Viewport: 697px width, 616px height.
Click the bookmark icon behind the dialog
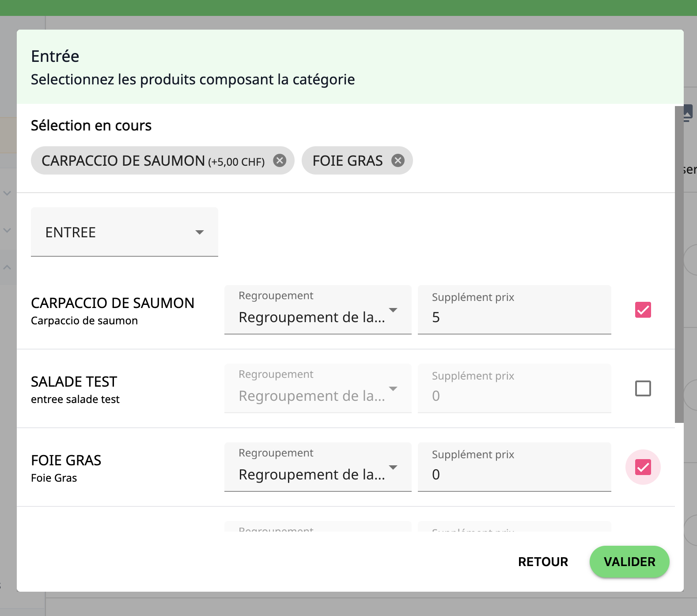tap(688, 113)
